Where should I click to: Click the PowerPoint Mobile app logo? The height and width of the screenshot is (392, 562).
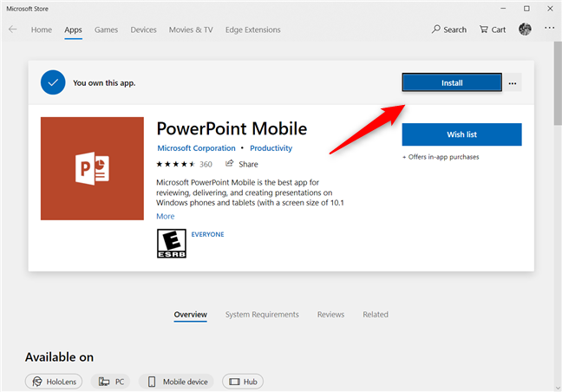[92, 168]
